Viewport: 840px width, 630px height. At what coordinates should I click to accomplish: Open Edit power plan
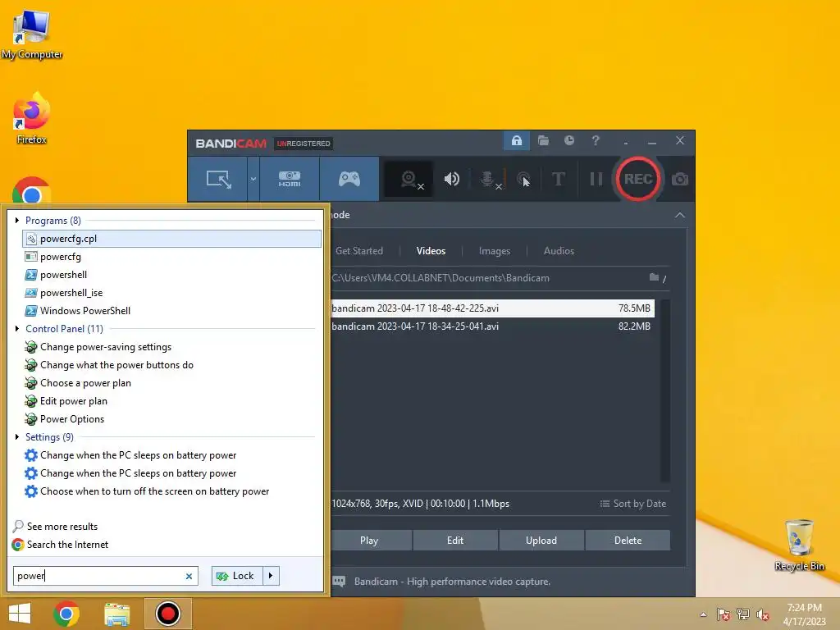(x=171, y=400)
